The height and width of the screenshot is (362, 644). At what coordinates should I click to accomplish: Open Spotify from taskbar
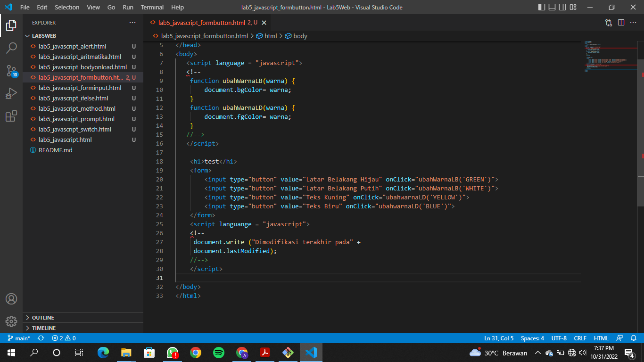click(219, 353)
